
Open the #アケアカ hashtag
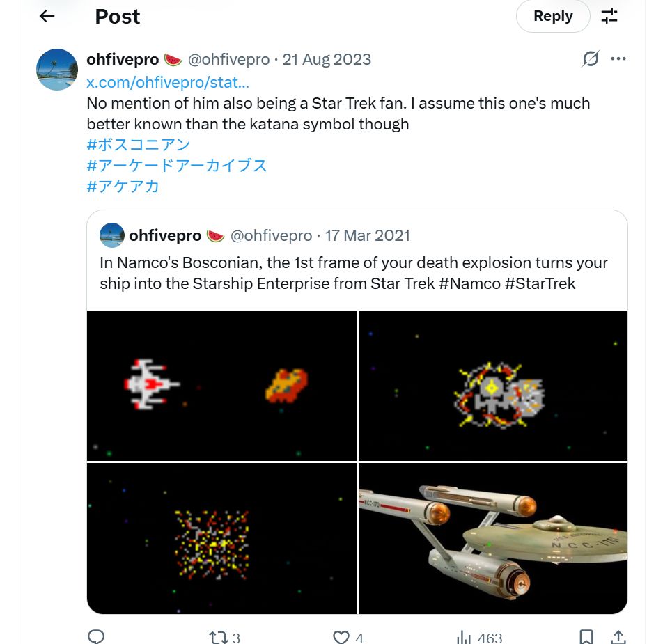[x=123, y=186]
